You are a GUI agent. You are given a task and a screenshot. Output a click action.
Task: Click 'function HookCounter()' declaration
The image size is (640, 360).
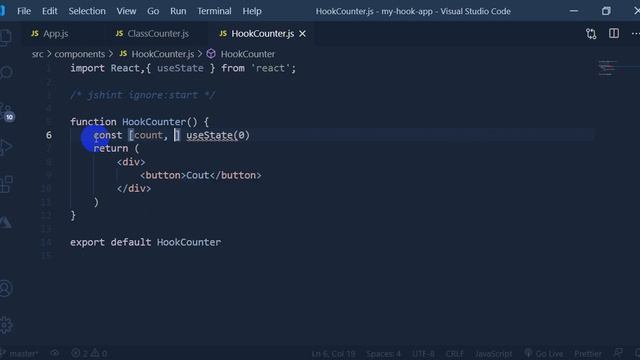point(134,122)
